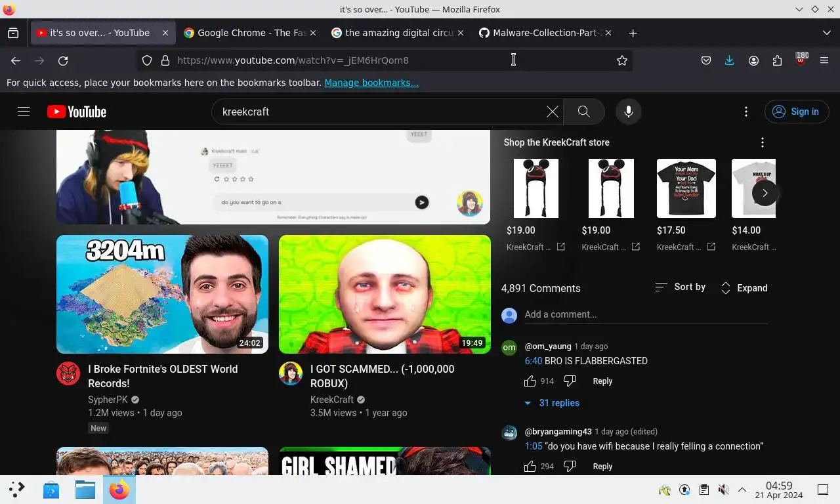
Task: Like the @om_yaung comment
Action: (530, 381)
